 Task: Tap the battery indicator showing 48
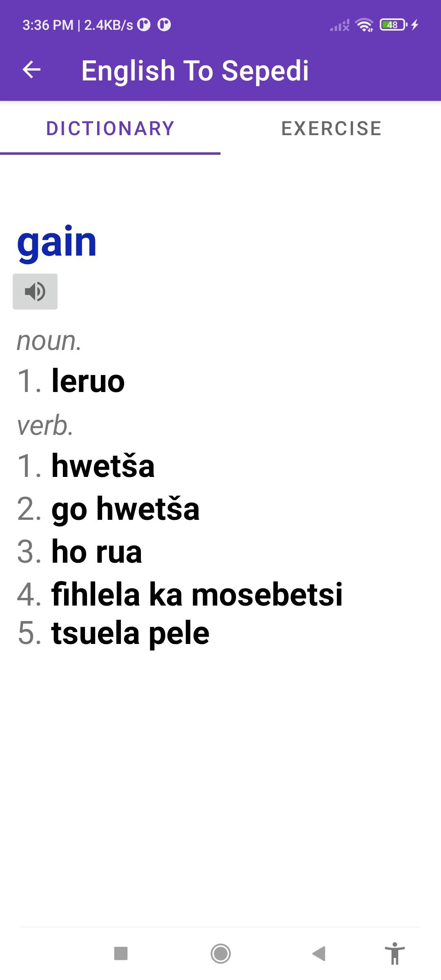point(391,25)
